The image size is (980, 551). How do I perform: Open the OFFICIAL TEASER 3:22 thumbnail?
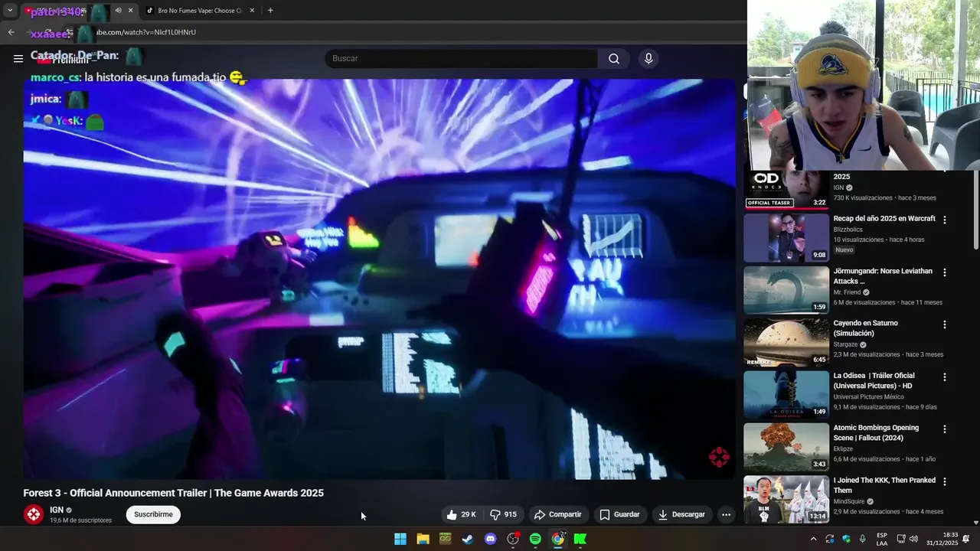coord(786,190)
